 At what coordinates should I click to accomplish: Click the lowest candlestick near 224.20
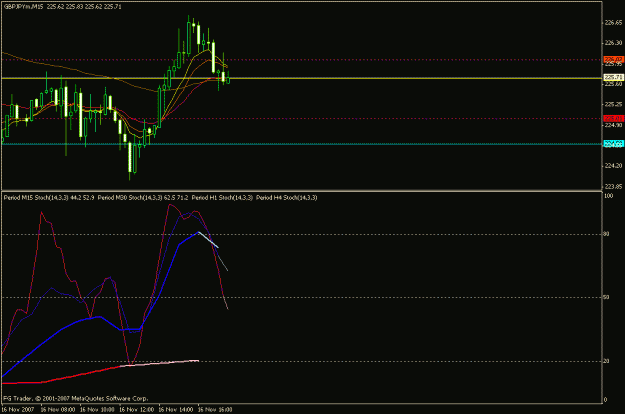[130, 159]
